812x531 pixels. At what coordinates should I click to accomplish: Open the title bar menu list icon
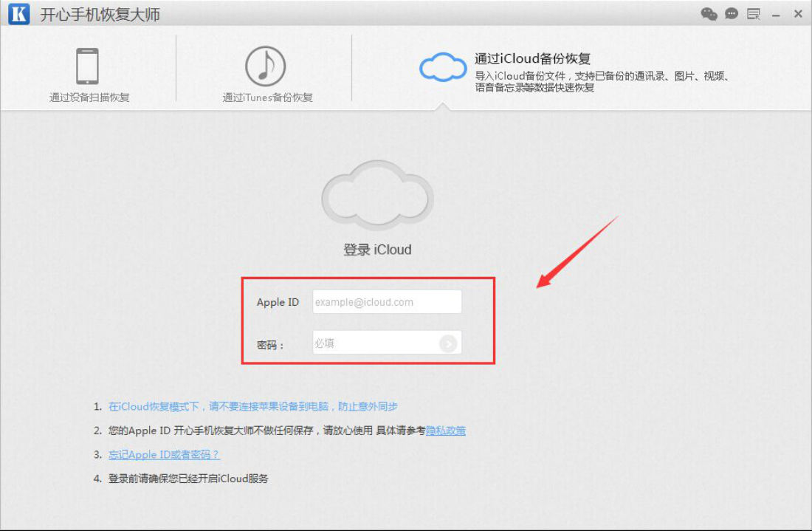(x=754, y=14)
